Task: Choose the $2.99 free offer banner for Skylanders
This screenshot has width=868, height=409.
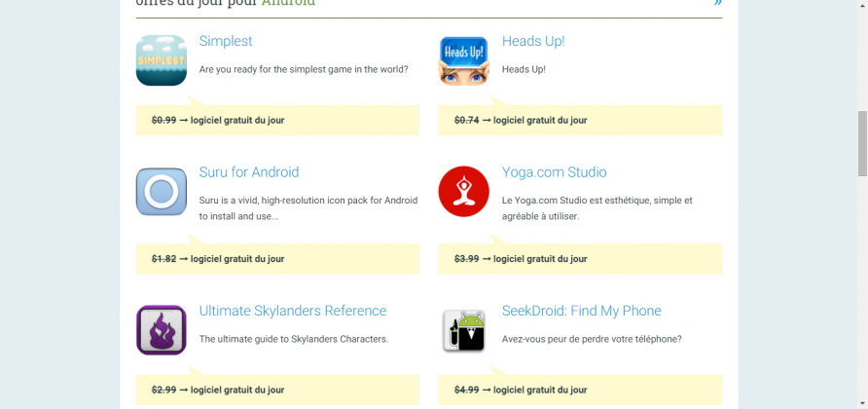Action: 277,390
